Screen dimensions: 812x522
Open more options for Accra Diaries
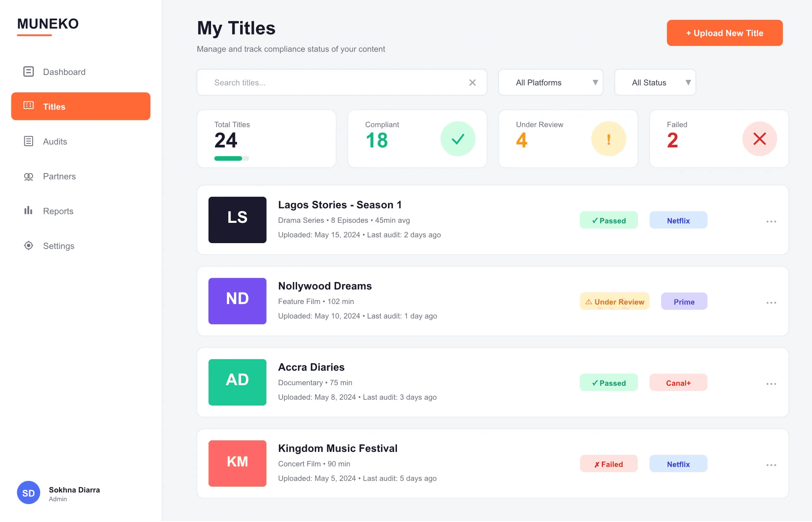pyautogui.click(x=771, y=383)
